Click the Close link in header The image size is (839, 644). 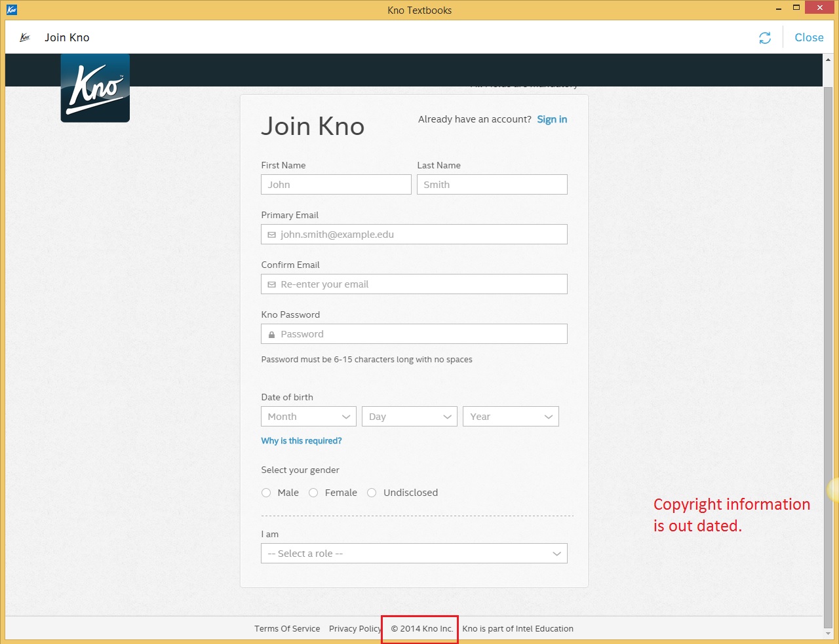click(x=809, y=38)
